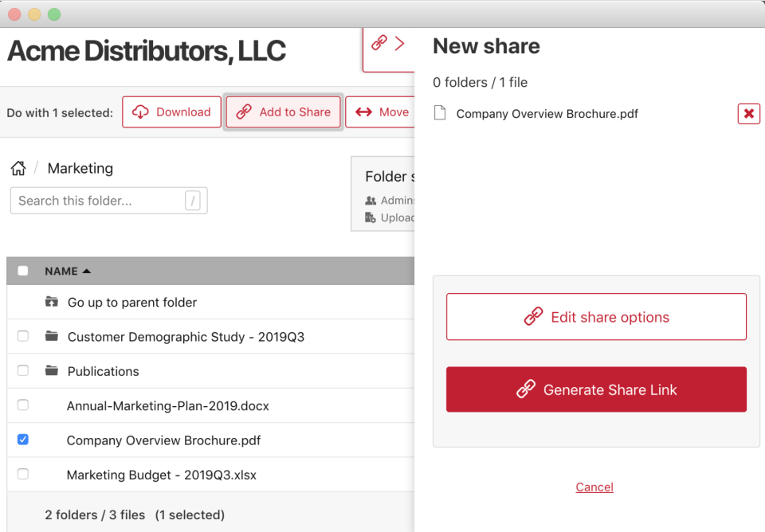
Task: Toggle the select-all checkbox in the header row
Action: 22,271
